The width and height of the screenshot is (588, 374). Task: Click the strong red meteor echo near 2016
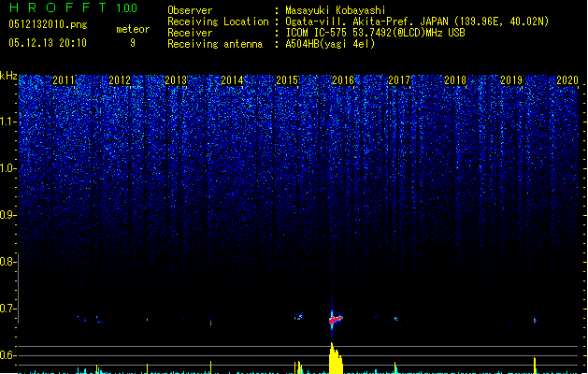pos(336,320)
